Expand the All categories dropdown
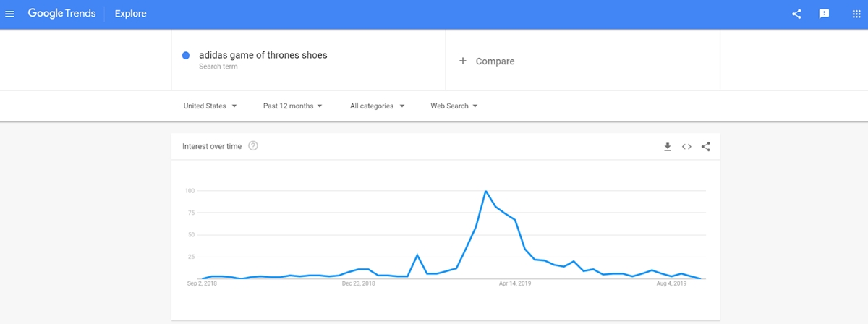868x324 pixels. [377, 106]
